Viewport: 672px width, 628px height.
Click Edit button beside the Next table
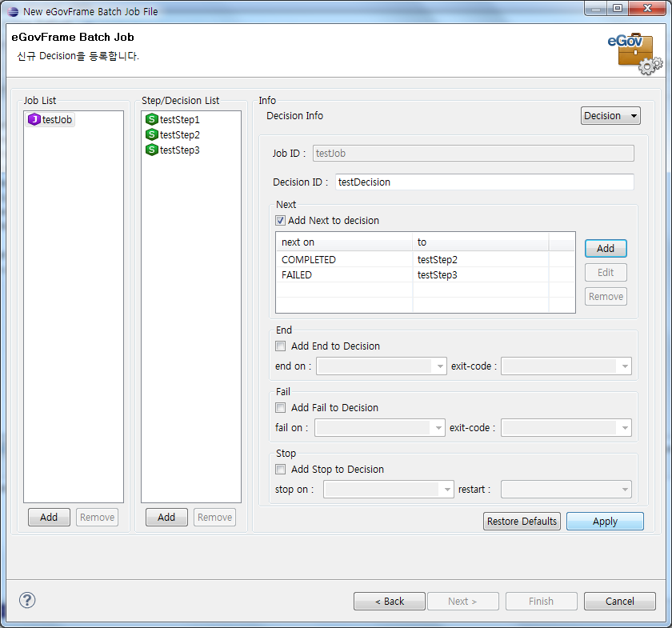coord(606,272)
